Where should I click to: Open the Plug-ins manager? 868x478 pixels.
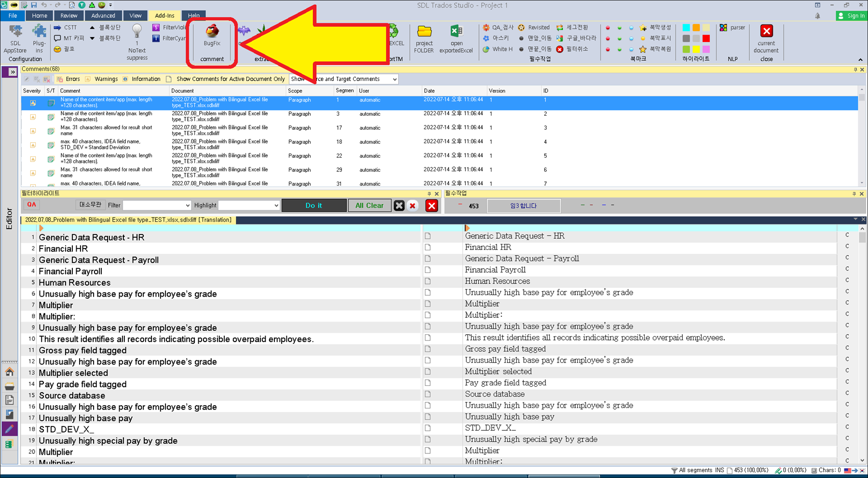(39, 39)
